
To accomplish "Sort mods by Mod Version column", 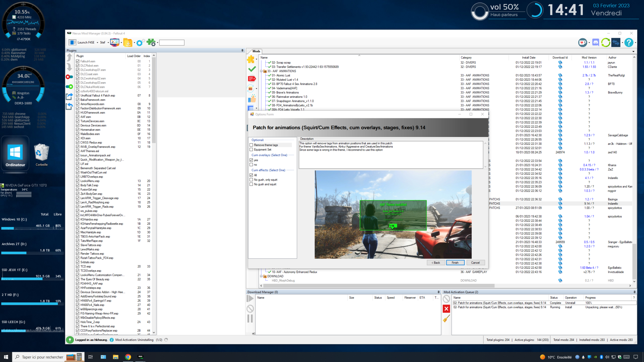I will click(x=589, y=58).
